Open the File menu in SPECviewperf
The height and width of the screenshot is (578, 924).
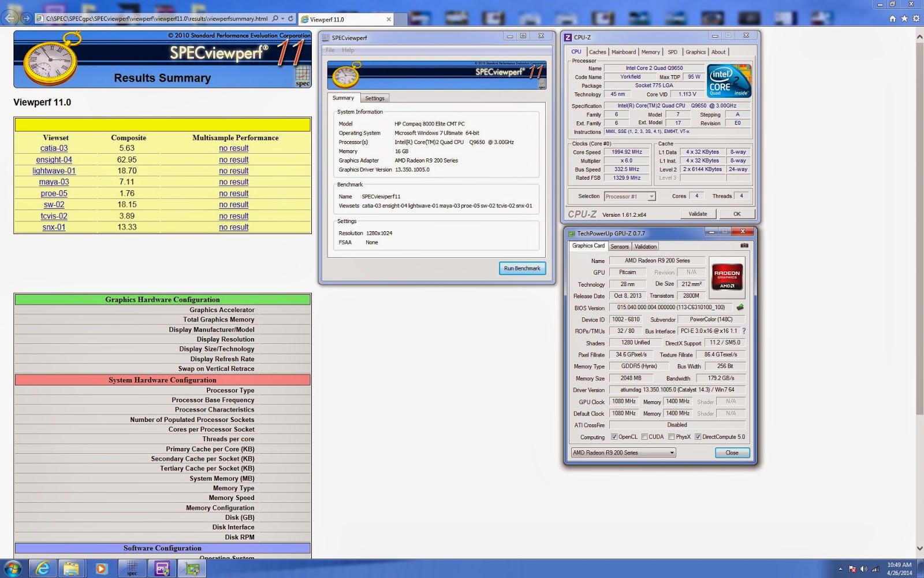(x=330, y=50)
